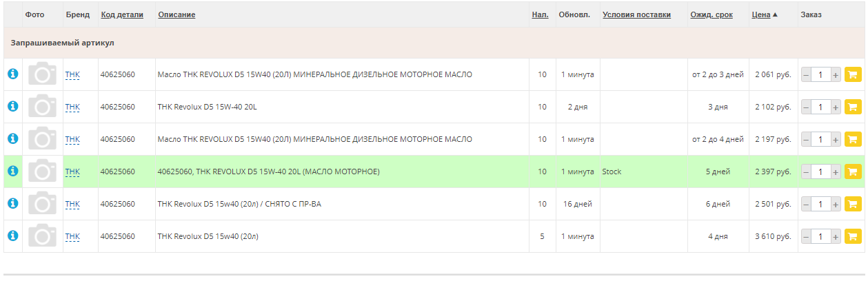The height and width of the screenshot is (281, 868).
Task: Open info icon for highlighted green row
Action: click(12, 171)
